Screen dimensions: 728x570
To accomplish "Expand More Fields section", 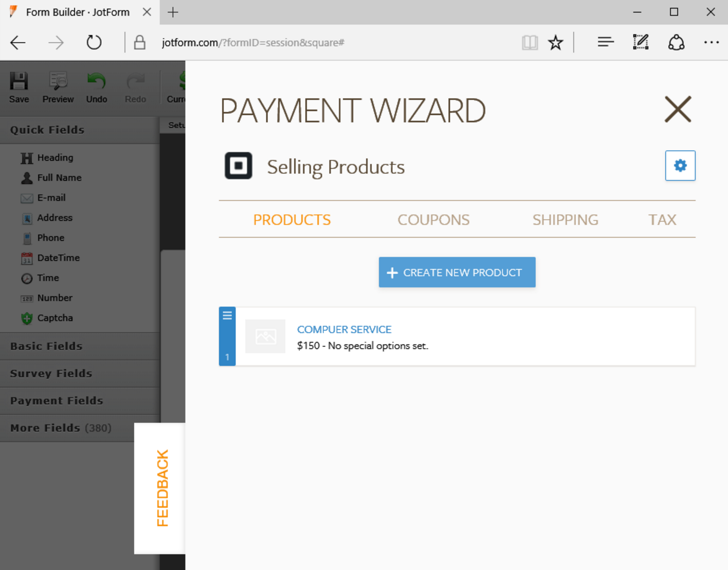I will (x=61, y=428).
